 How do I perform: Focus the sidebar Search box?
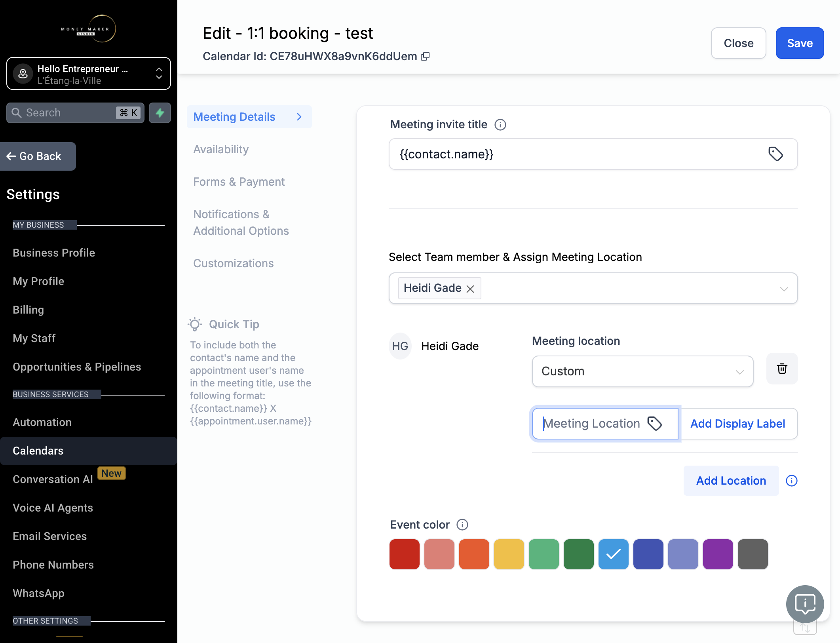75,113
